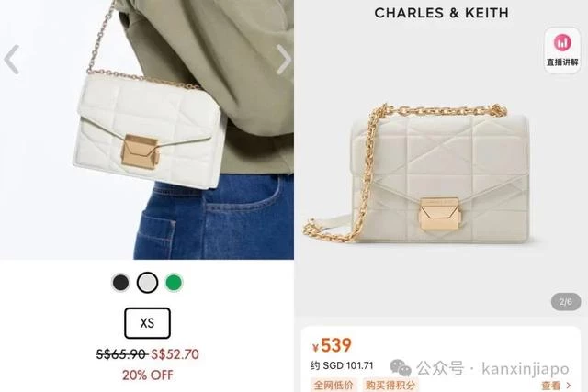Choose the XS size option
The width and height of the screenshot is (588, 392).
click(x=147, y=323)
